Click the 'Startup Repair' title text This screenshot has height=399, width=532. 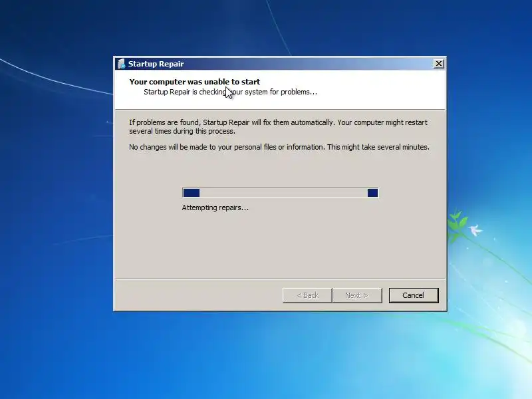coord(156,64)
